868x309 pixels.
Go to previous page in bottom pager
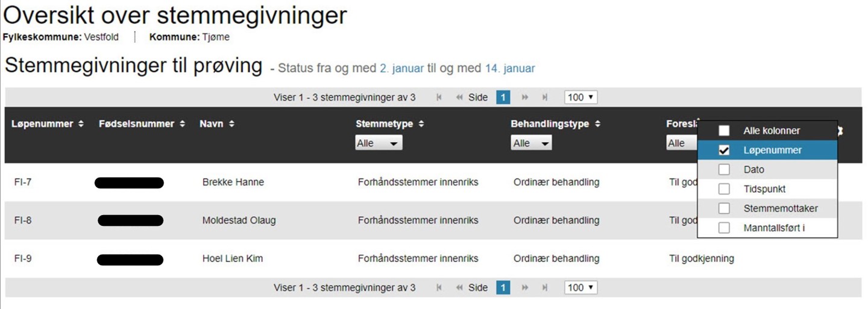459,288
